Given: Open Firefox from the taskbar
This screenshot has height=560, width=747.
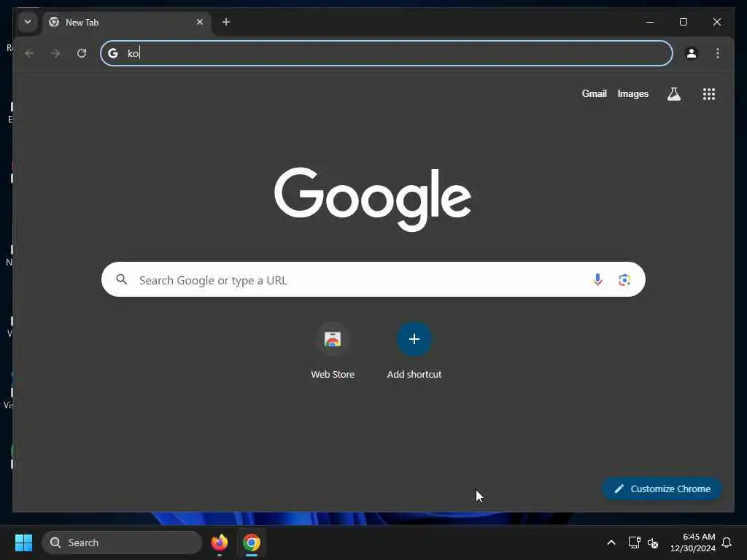Looking at the screenshot, I should (219, 542).
